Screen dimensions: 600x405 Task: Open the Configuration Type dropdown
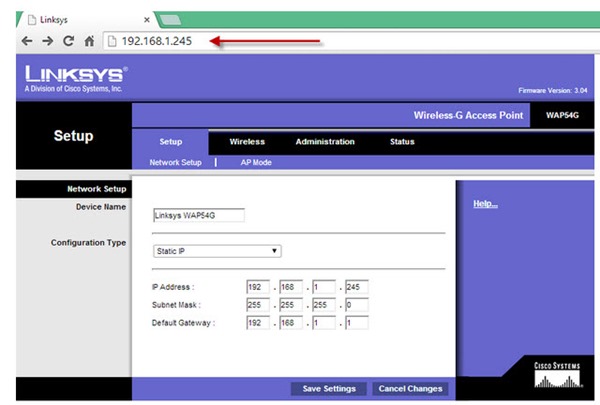coord(217,251)
